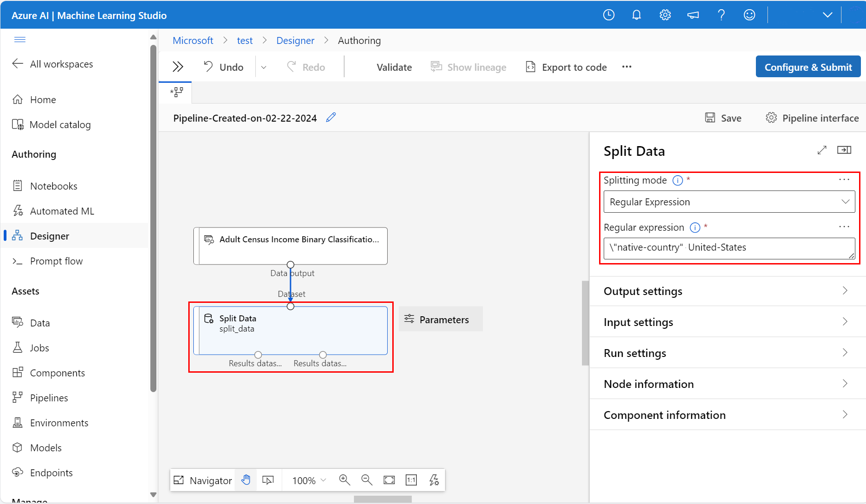Open the notifications bell

tap(637, 15)
